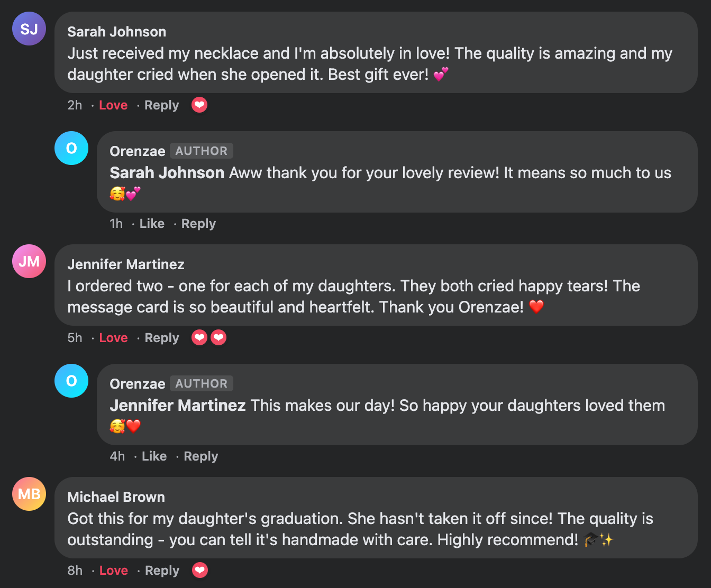Image resolution: width=711 pixels, height=588 pixels.
Task: Click Jennifer Martinez's JM avatar
Action: [x=29, y=261]
